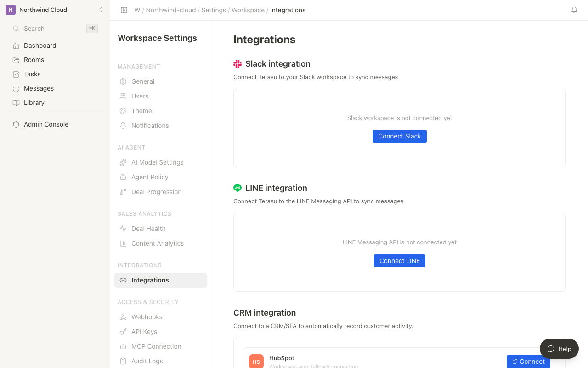The height and width of the screenshot is (368, 588).
Task: Select the Theme settings page
Action: point(160,111)
